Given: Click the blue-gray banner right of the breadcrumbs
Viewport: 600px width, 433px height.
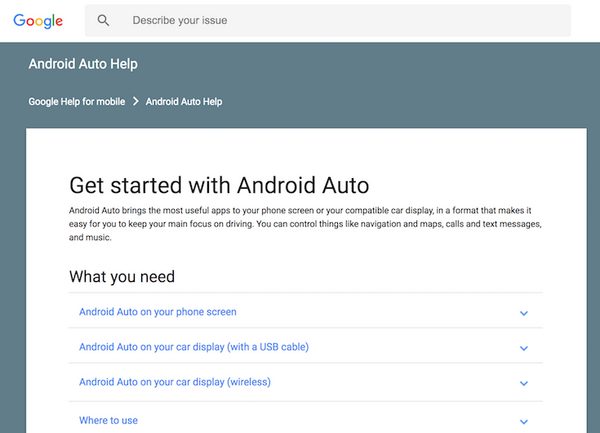Looking at the screenshot, I should [x=420, y=101].
